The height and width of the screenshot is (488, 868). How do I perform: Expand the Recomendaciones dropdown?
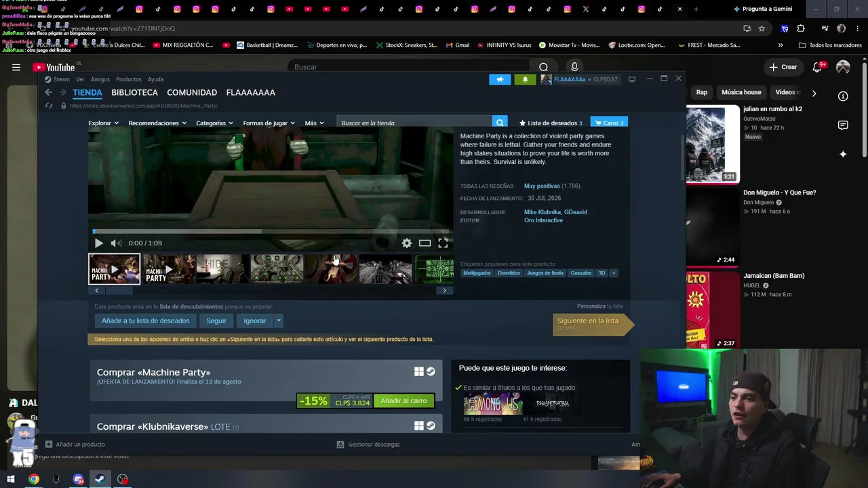[x=157, y=123]
